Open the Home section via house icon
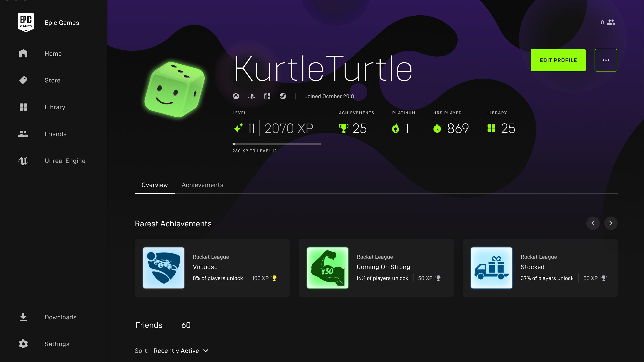This screenshot has height=362, width=644. click(x=23, y=53)
